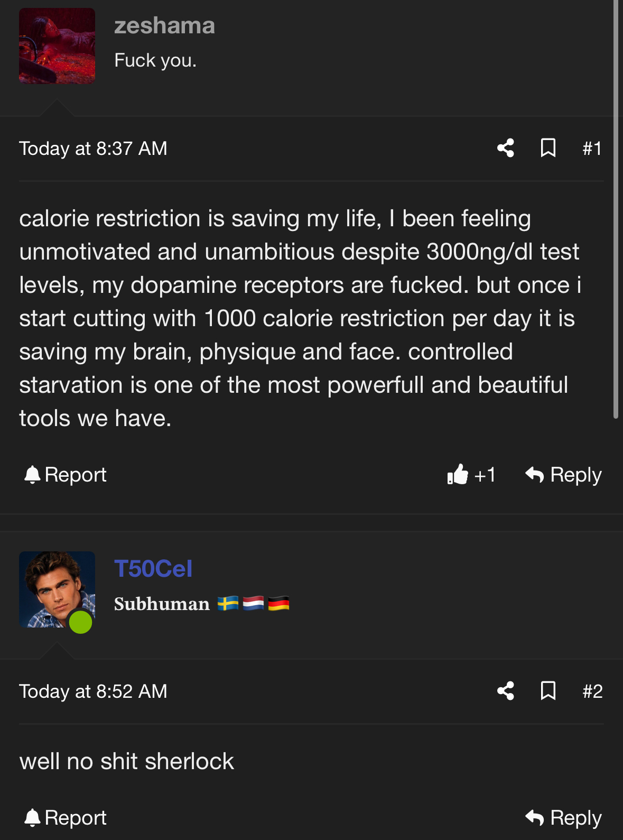Open permalink #1 of first post
The height and width of the screenshot is (840, 623).
(x=592, y=149)
